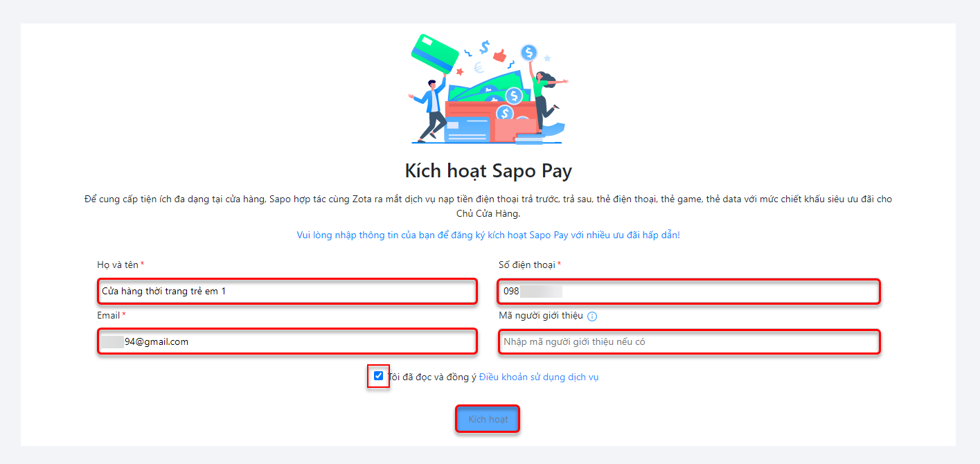Uncheck the terms agreement checkbox

point(378,376)
